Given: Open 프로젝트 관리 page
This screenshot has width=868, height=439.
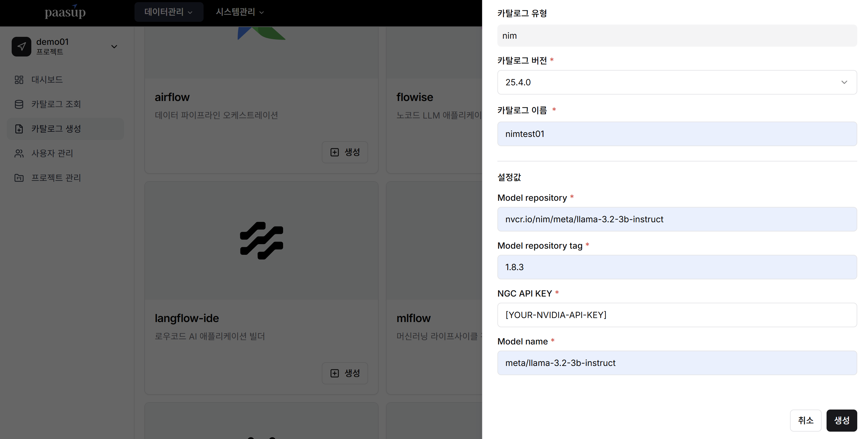Looking at the screenshot, I should coord(65,178).
